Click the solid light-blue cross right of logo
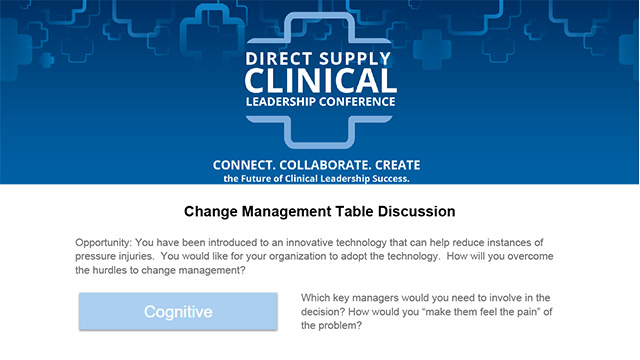 point(432,49)
